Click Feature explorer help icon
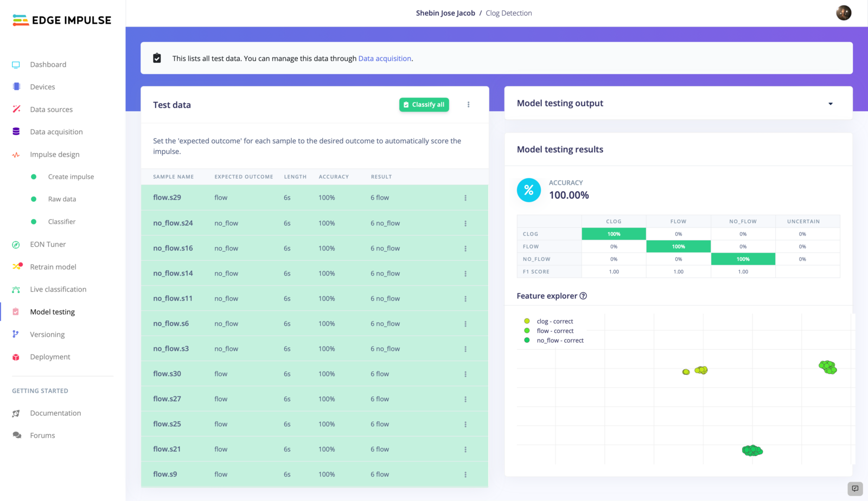 click(x=583, y=296)
